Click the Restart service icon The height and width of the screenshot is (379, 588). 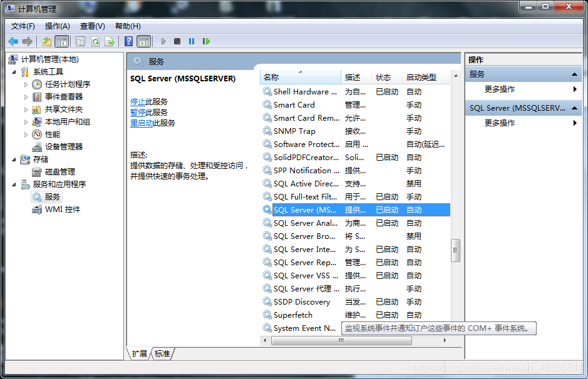coord(206,41)
